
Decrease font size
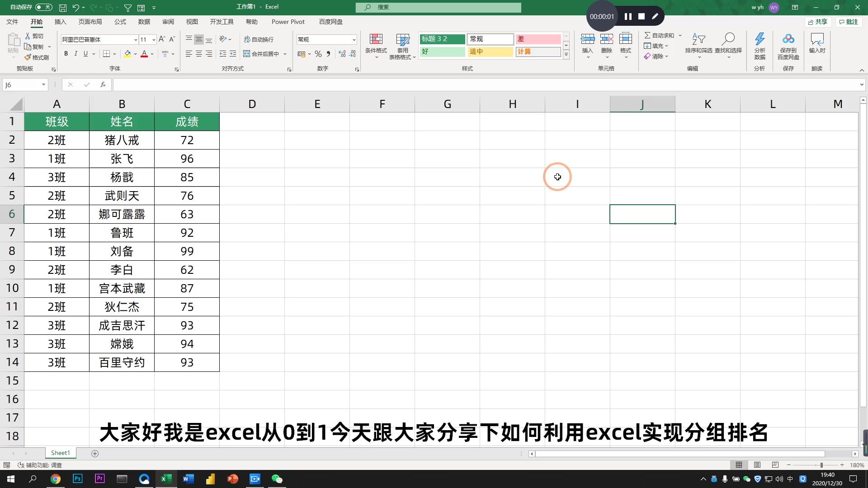point(172,39)
